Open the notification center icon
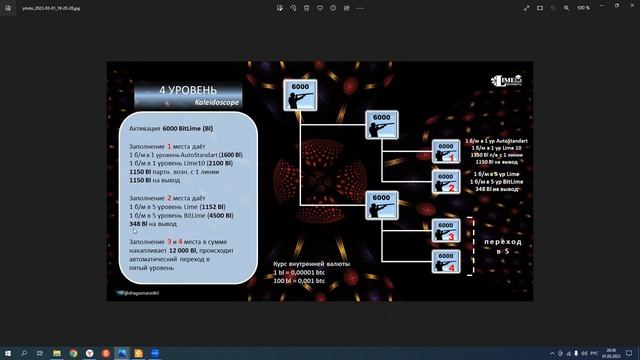Image resolution: width=640 pixels, height=360 pixels. pyautogui.click(x=629, y=353)
